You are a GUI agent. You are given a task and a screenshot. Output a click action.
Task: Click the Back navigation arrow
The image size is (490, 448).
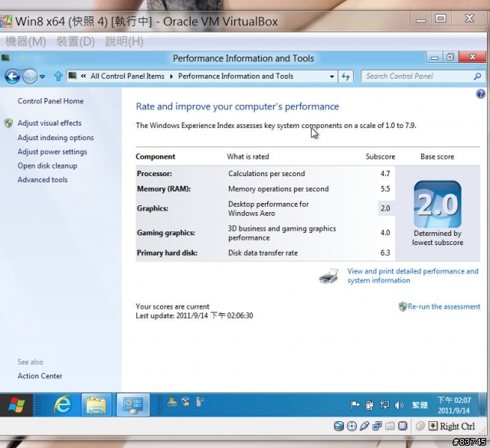coord(12,77)
